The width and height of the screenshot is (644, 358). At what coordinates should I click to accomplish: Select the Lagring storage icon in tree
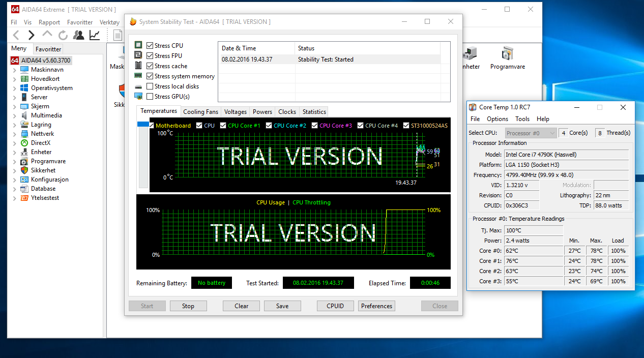24,125
